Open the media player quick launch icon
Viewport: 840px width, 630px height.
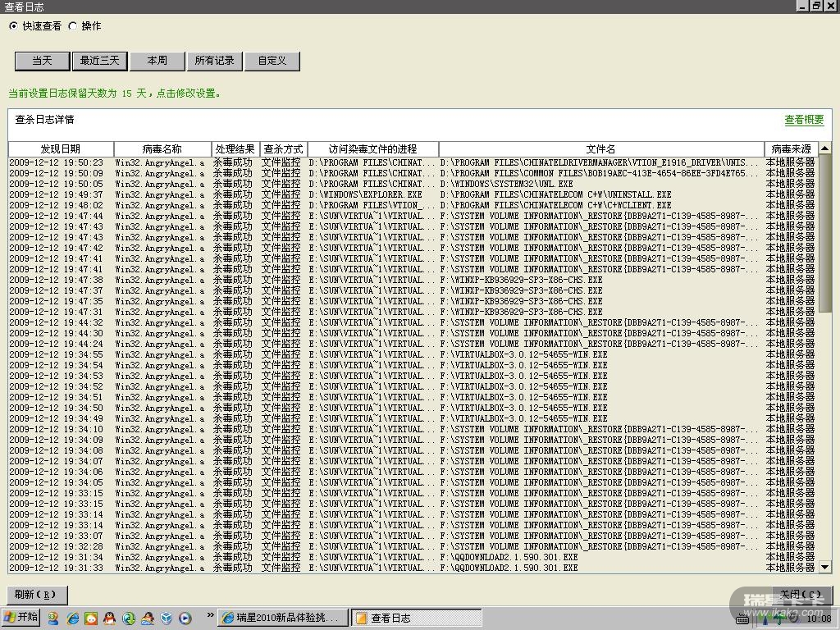click(x=185, y=619)
